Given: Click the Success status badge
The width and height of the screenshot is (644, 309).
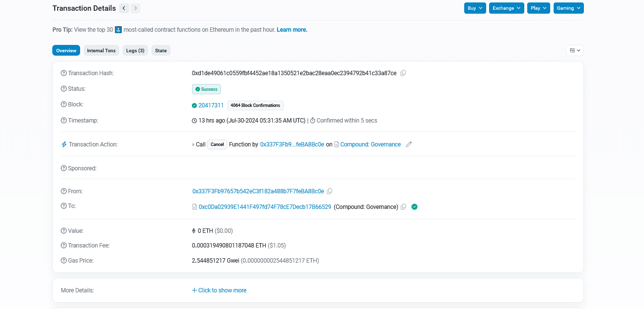Looking at the screenshot, I should (207, 89).
